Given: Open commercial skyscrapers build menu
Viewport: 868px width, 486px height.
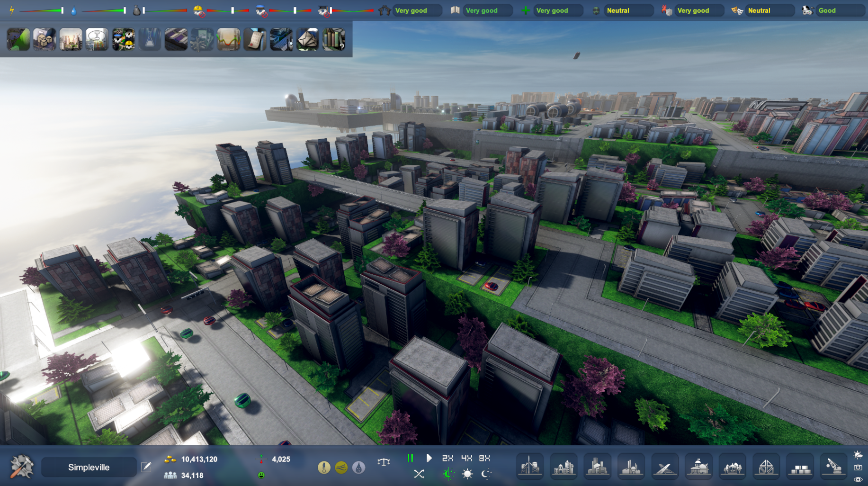Looking at the screenshot, I should pyautogui.click(x=597, y=466).
